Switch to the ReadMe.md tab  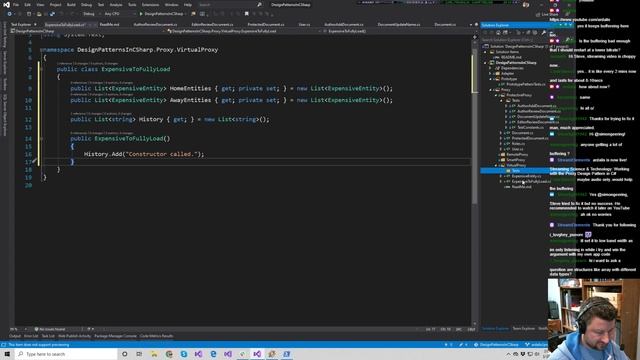(x=109, y=24)
